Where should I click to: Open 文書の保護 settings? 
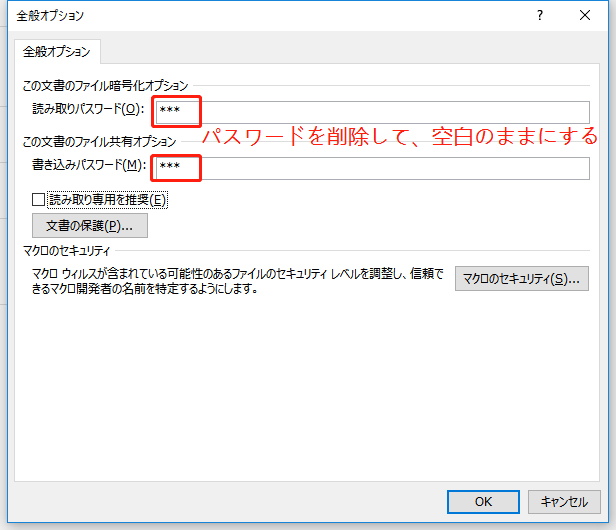pos(90,226)
